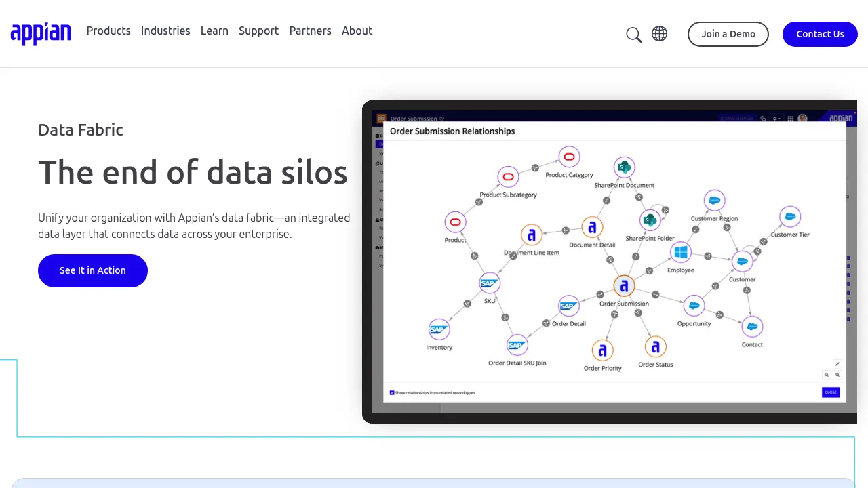Select the Product Oracle node icon
The height and width of the screenshot is (488, 868).
coord(455,222)
